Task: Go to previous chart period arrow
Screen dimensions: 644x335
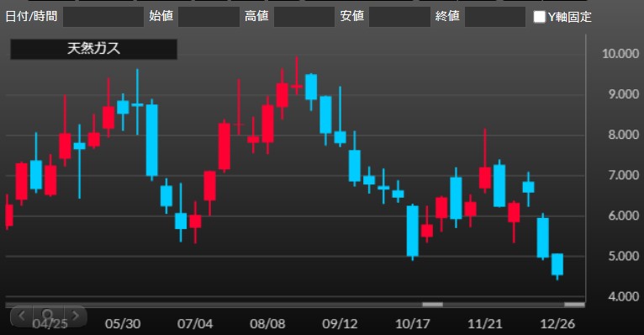Action: pos(22,316)
